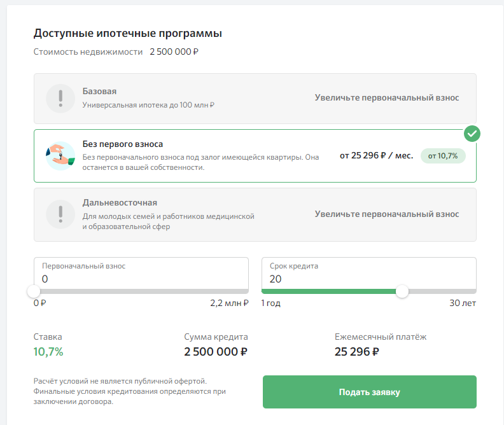Click the Ежемесячный платёж amount 25 296 ₽
504x425 pixels.
[357, 352]
